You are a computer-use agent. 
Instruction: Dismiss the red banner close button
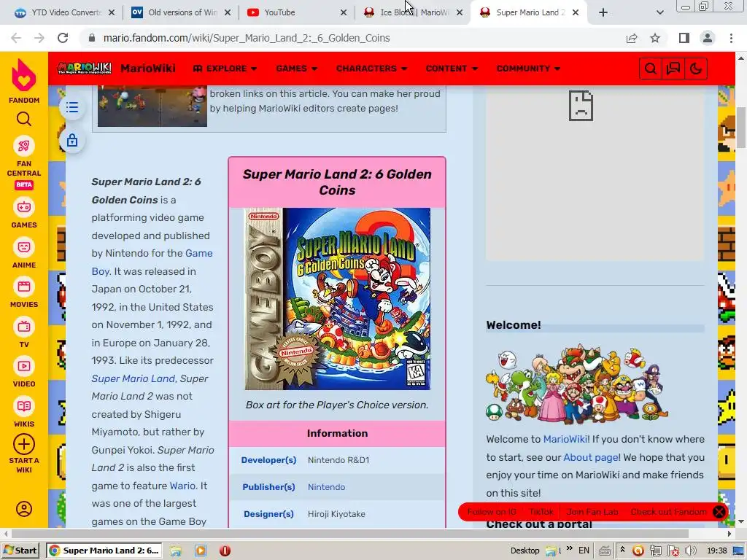(x=719, y=512)
